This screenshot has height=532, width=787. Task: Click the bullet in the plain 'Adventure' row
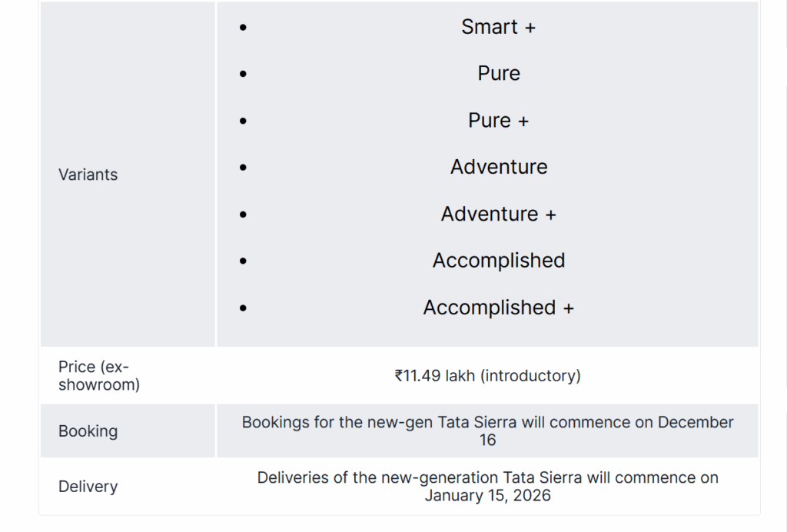pyautogui.click(x=244, y=168)
